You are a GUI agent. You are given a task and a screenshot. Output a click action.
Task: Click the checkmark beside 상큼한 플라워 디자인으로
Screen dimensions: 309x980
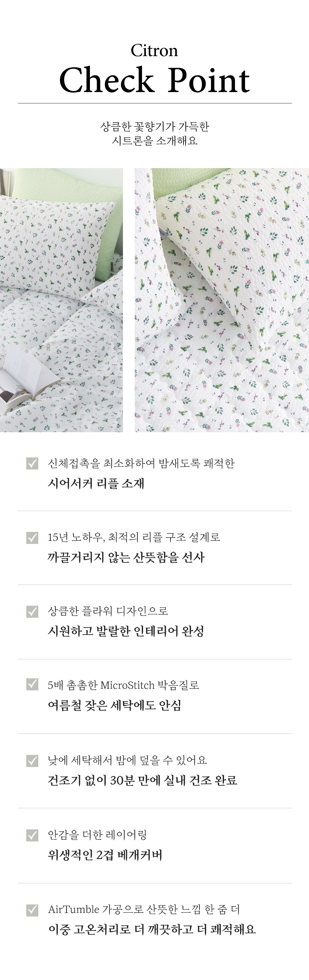click(32, 611)
